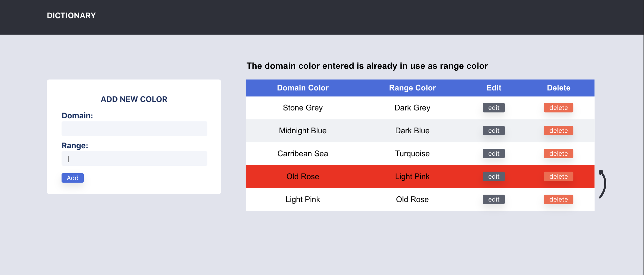The width and height of the screenshot is (644, 275).
Task: Select the Domain Color column header
Action: tap(302, 88)
